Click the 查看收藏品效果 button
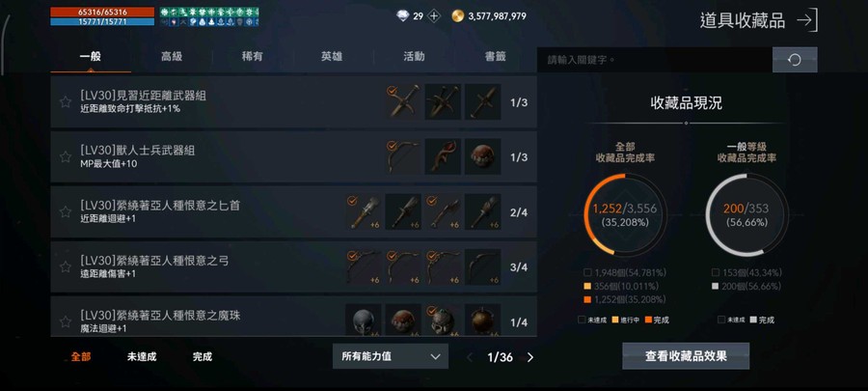Viewport: 868px width, 391px height. [686, 356]
